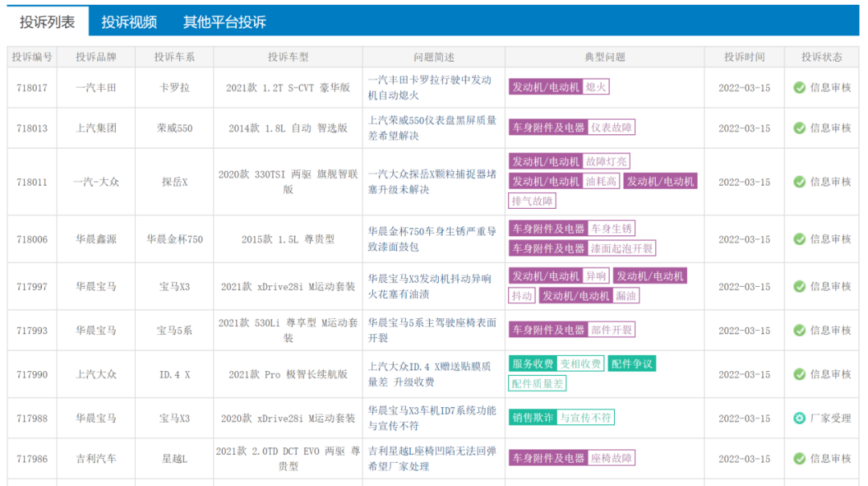Click the 熄火 issue tag
The width and height of the screenshot is (868, 486).
pyautogui.click(x=596, y=87)
